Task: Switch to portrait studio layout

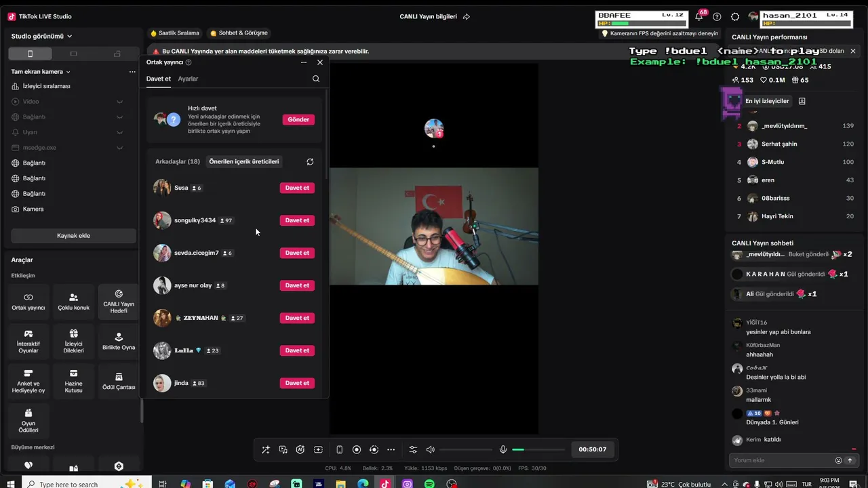Action: click(30, 54)
